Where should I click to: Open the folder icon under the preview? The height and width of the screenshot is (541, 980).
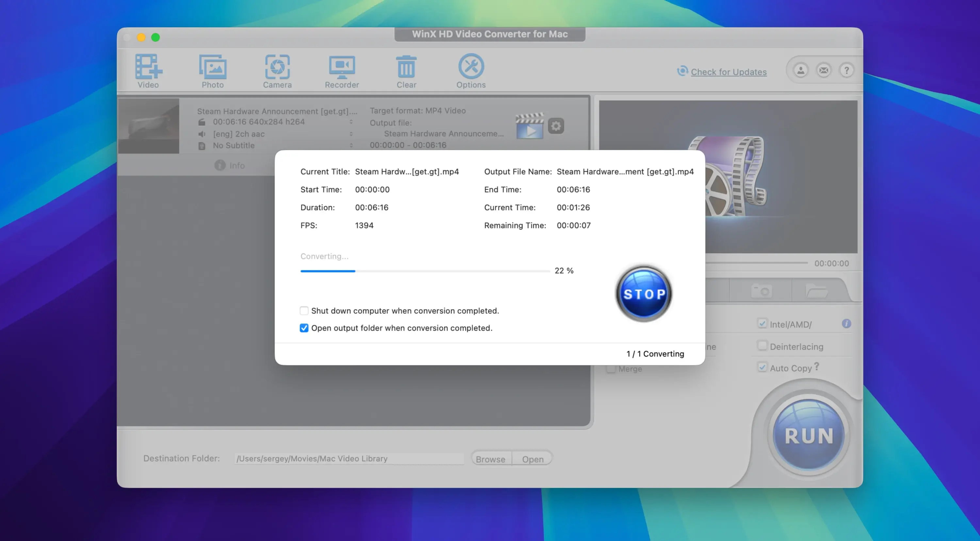[x=816, y=291]
